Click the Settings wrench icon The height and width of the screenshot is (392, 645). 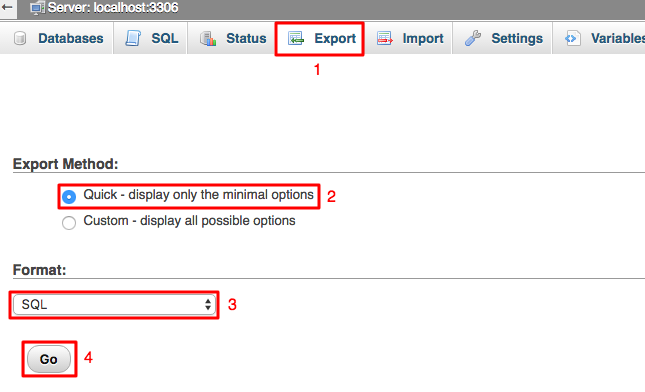(x=473, y=38)
